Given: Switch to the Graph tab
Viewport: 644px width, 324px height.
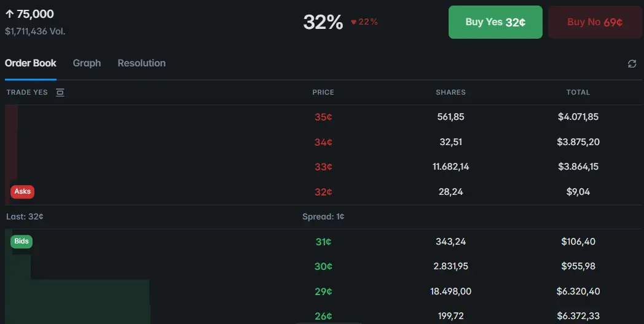Looking at the screenshot, I should pyautogui.click(x=87, y=63).
